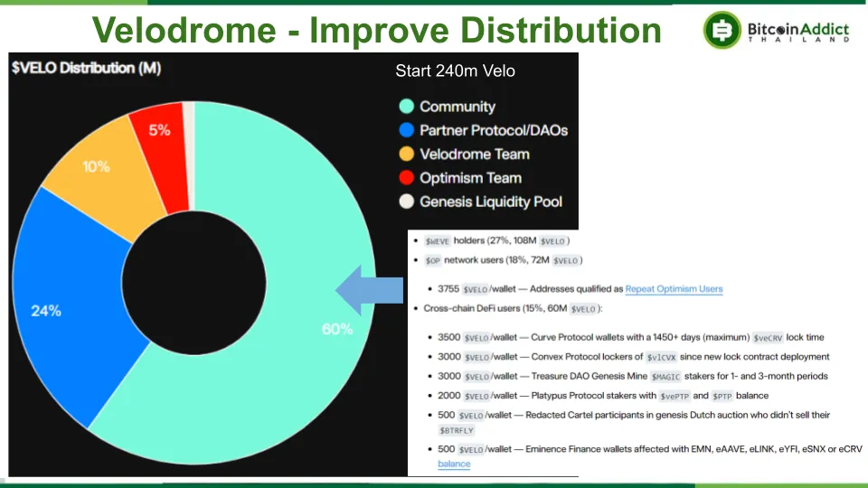Click 'Convex Protocol lockers of' text
Screen dimensions: 868x488
click(x=587, y=357)
